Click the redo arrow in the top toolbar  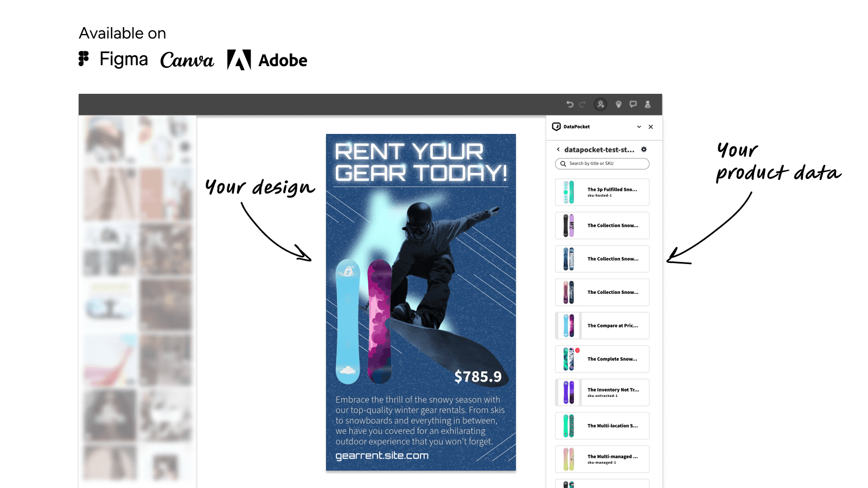(582, 105)
